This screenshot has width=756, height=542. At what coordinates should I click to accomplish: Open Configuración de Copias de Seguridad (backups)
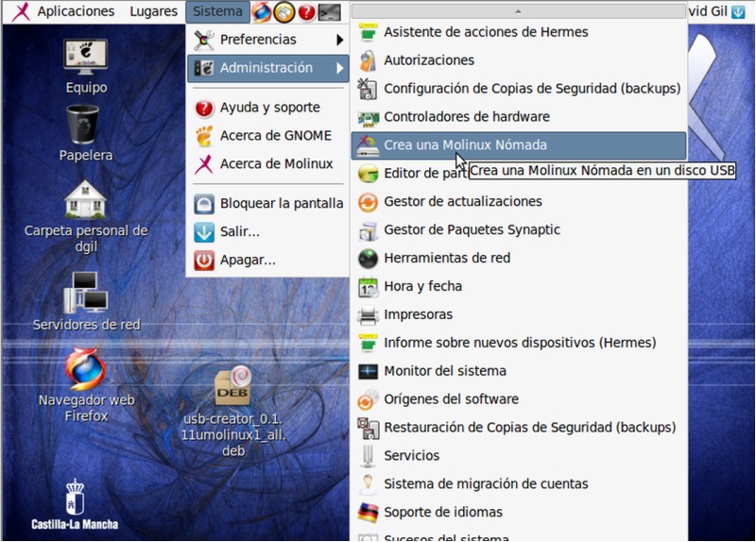click(519, 89)
